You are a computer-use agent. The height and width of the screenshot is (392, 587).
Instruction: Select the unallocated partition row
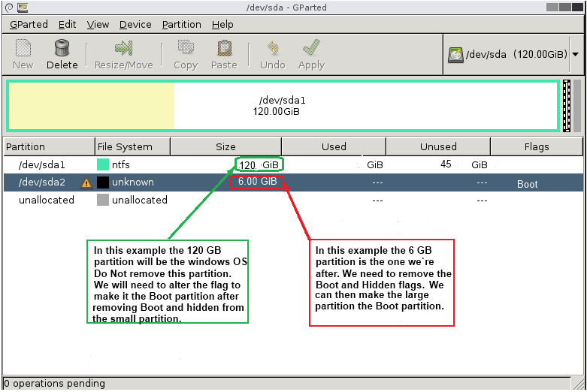pyautogui.click(x=293, y=200)
